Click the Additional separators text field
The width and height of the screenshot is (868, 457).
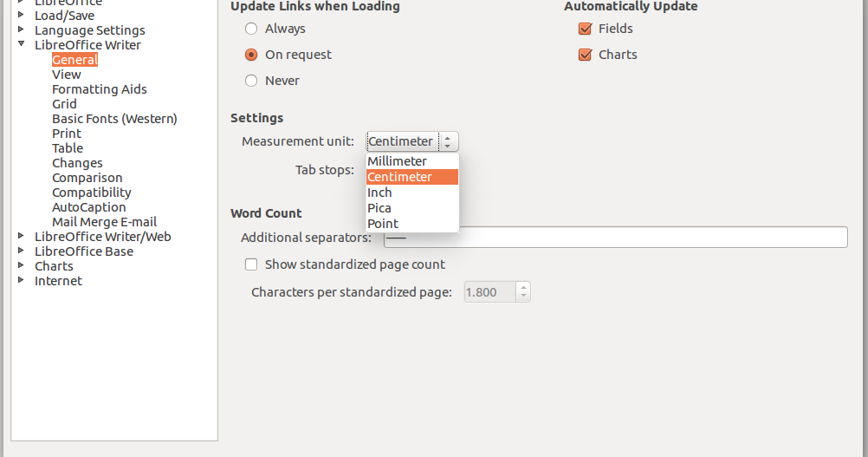[615, 238]
